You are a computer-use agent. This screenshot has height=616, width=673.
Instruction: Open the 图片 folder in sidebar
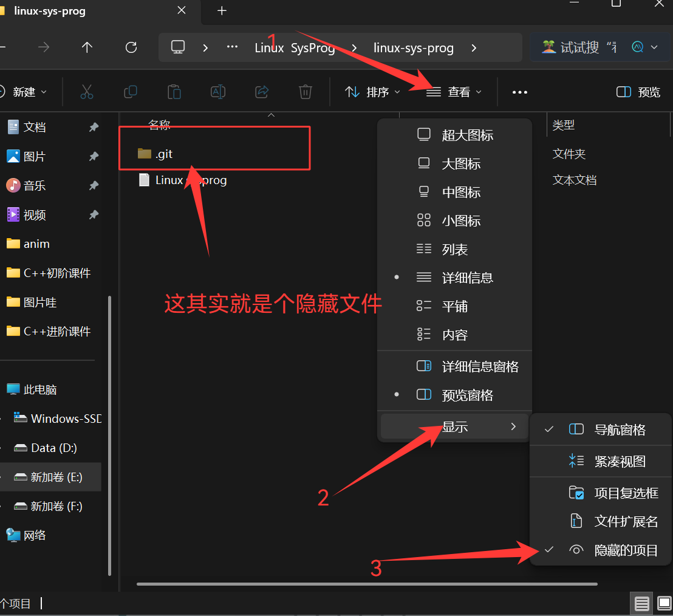click(35, 156)
